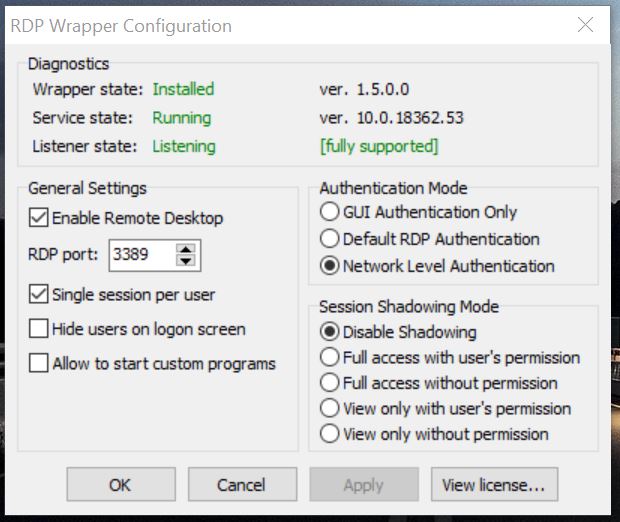The width and height of the screenshot is (620, 522).
Task: Click the [fully supported] status text
Action: 379,146
